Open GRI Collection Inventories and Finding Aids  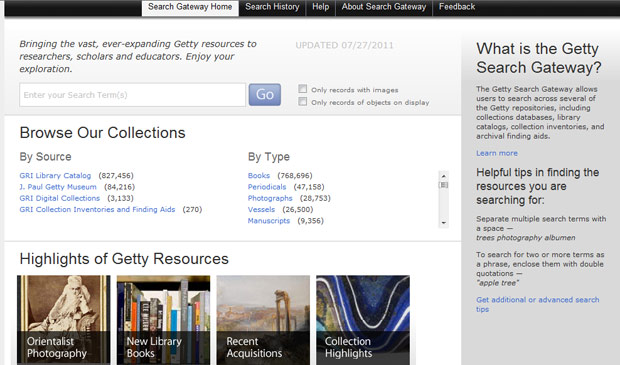click(97, 210)
